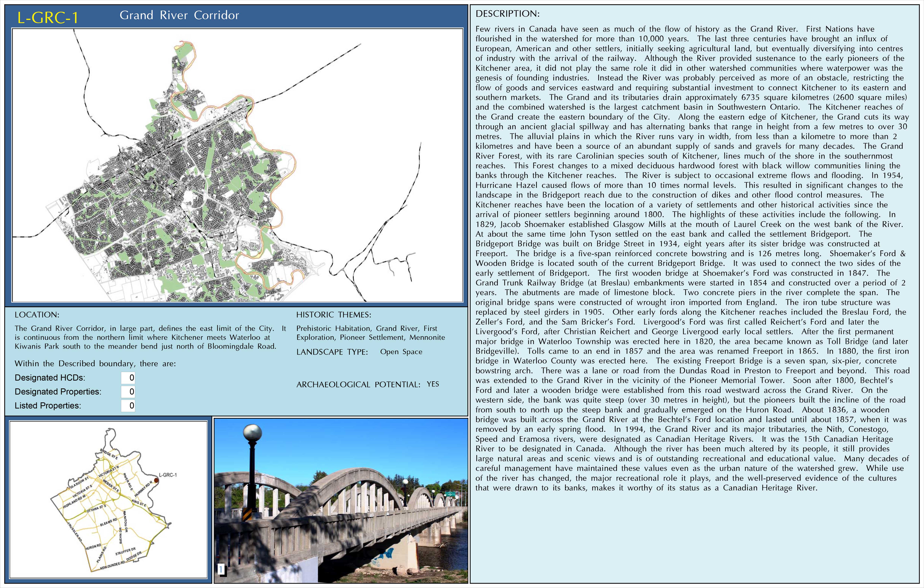The width and height of the screenshot is (924, 588).
Task: Click the HISTORIC THEMES heading
Action: click(x=333, y=315)
